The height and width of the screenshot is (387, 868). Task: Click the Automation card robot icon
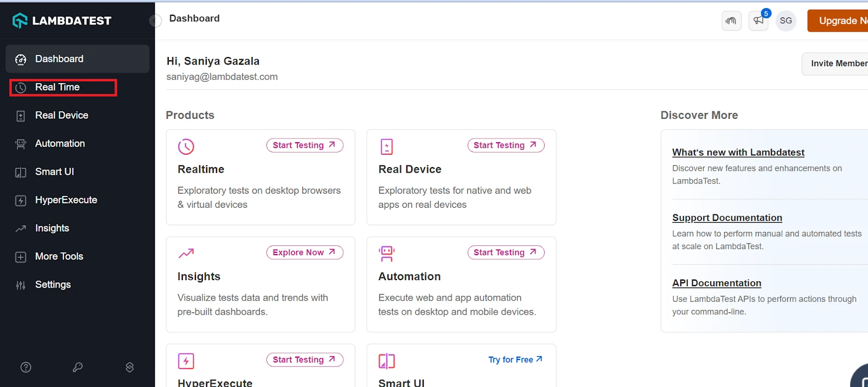(x=387, y=253)
